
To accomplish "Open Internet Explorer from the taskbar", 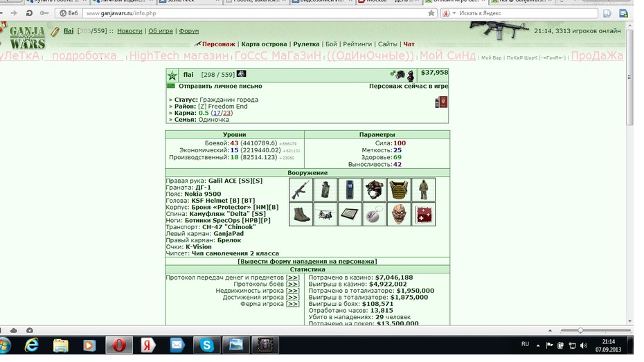I will tap(32, 345).
